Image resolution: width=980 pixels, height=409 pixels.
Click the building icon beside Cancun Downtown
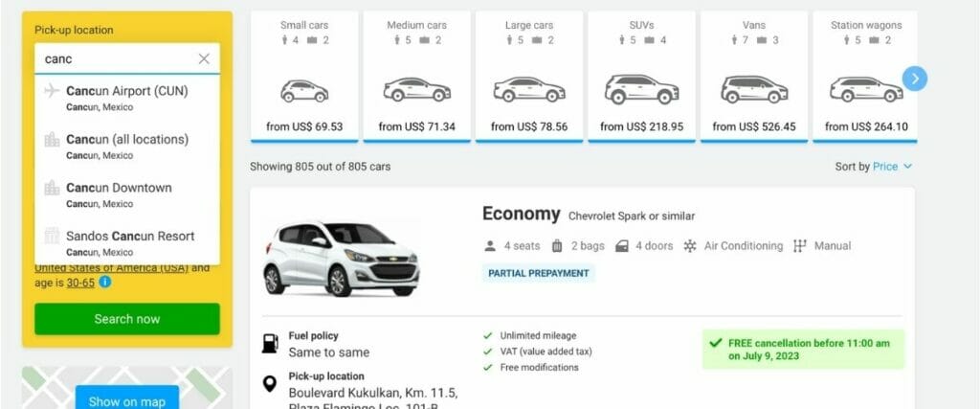pyautogui.click(x=52, y=188)
